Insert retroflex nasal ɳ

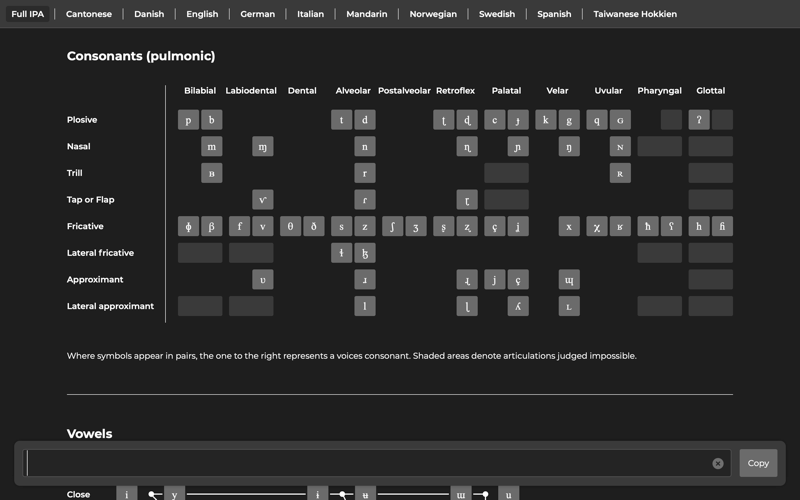(x=467, y=146)
